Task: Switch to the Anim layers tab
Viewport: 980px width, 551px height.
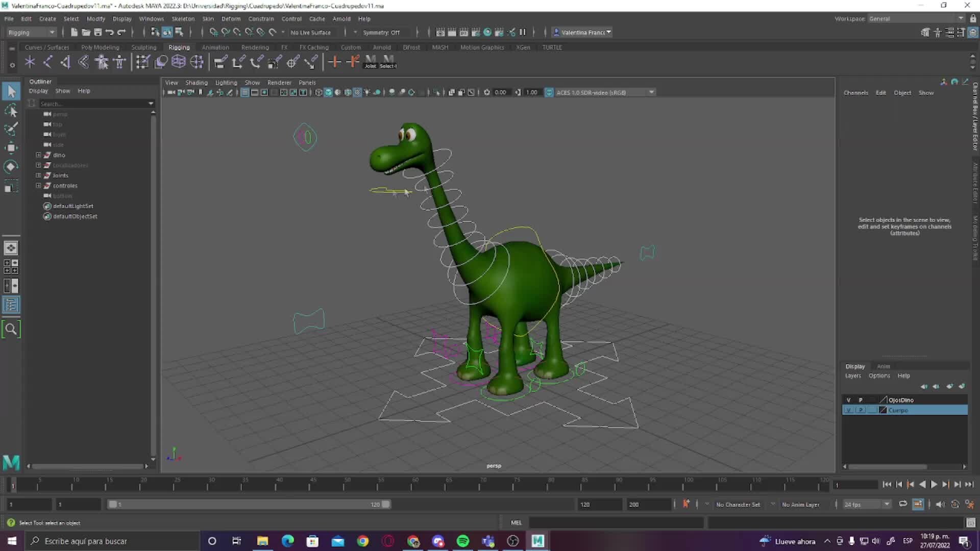Action: [x=883, y=366]
